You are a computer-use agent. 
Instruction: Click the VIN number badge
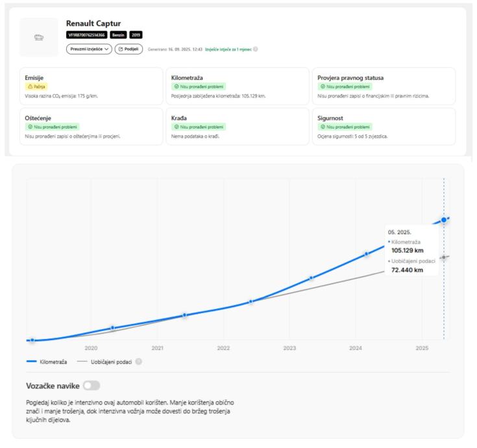86,34
